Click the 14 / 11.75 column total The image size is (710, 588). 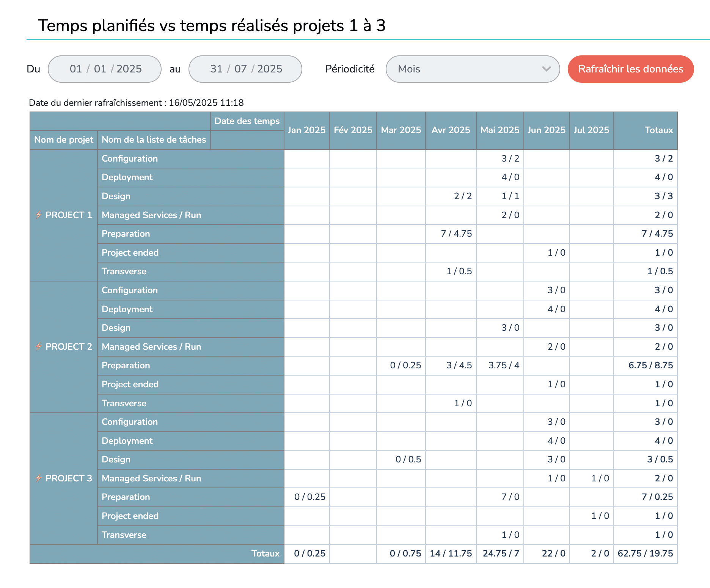coord(451,553)
